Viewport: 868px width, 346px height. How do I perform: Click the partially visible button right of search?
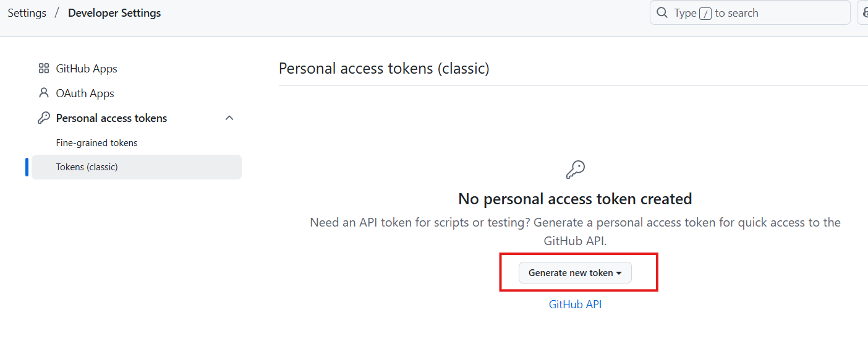(862, 13)
